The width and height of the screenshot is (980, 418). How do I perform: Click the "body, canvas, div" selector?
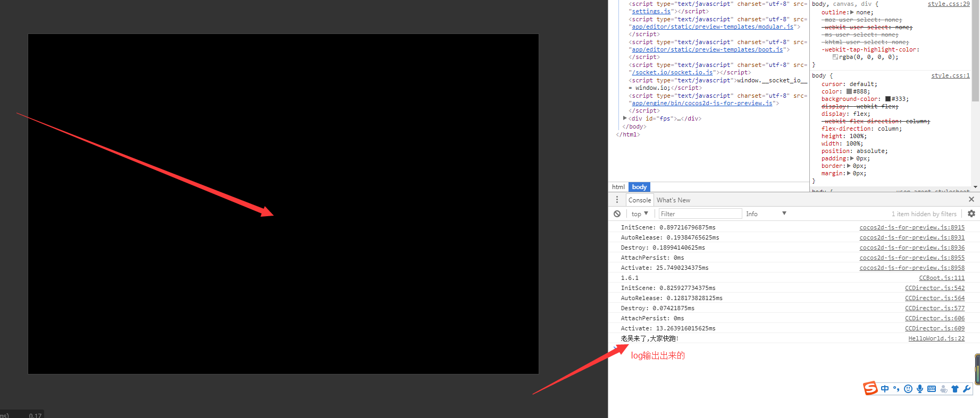(842, 4)
